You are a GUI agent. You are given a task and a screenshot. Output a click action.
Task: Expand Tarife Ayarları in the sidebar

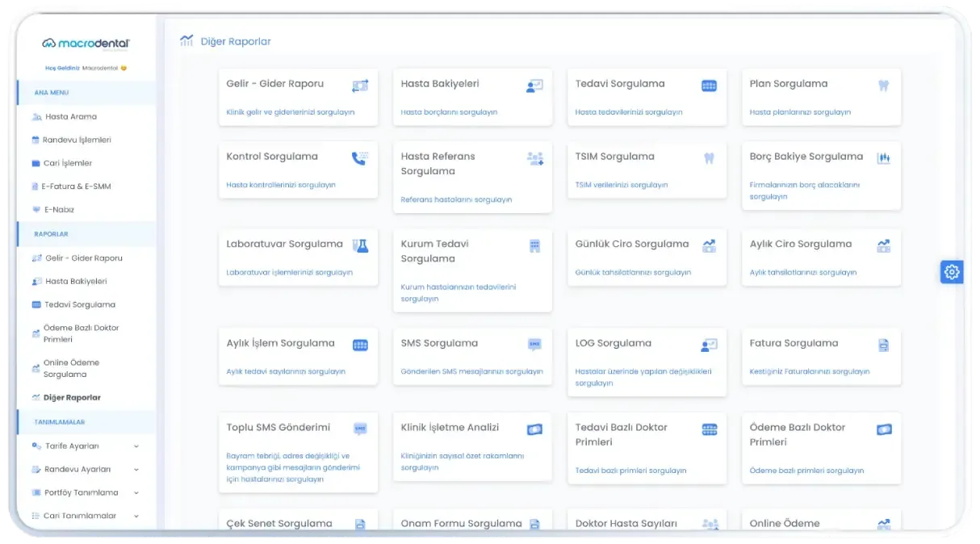coord(85,446)
